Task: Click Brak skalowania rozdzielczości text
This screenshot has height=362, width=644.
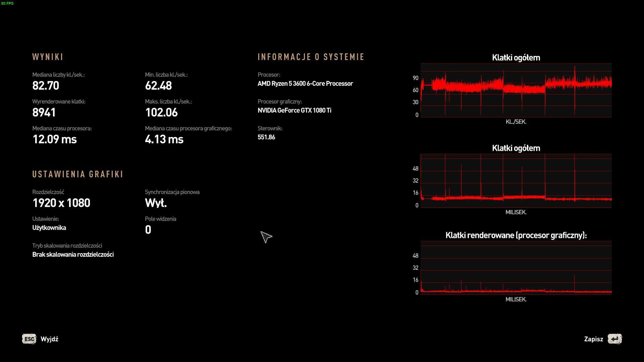Action: point(73,254)
